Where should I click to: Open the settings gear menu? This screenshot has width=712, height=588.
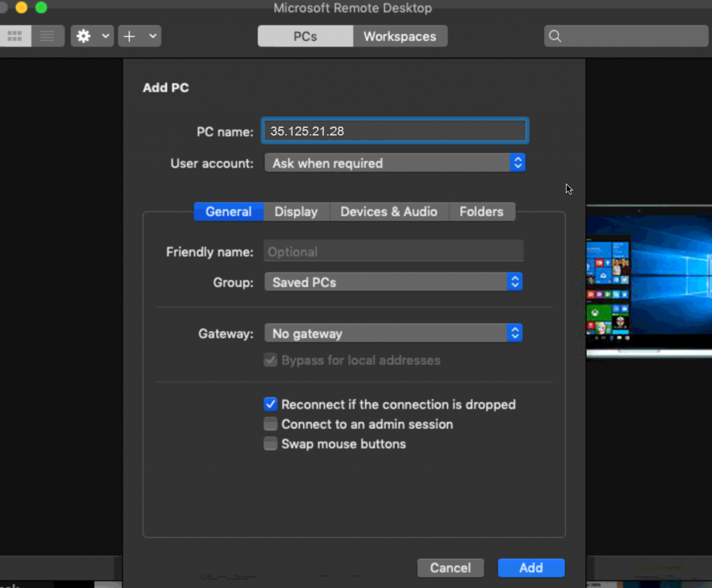pyautogui.click(x=84, y=36)
